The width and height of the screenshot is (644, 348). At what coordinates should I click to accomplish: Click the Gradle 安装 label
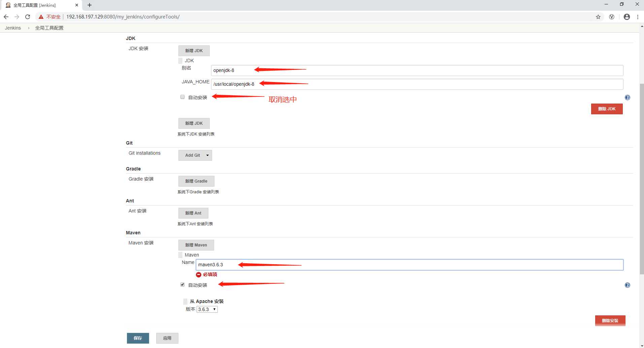[141, 179]
